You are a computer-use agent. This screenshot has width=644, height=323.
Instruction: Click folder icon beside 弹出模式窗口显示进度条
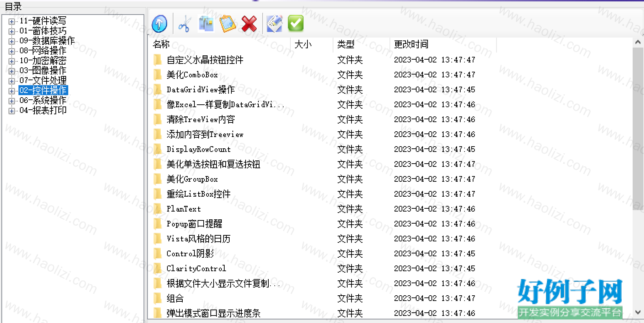(157, 313)
